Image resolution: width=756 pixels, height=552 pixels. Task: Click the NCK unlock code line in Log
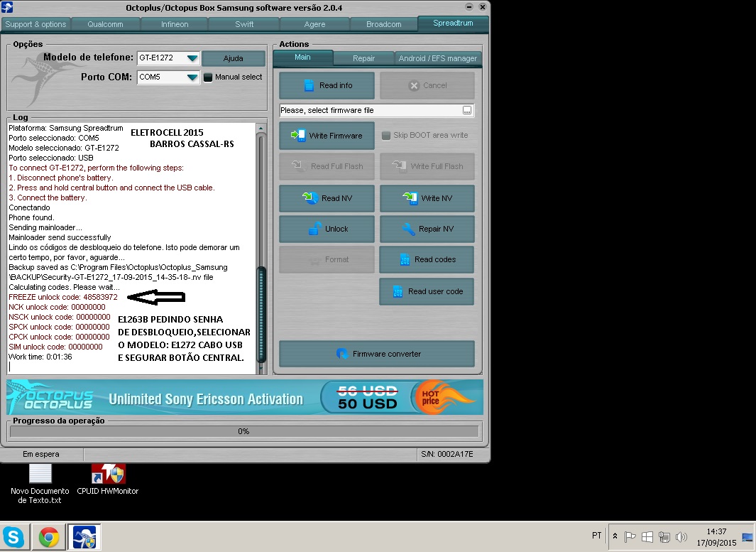[x=57, y=308]
